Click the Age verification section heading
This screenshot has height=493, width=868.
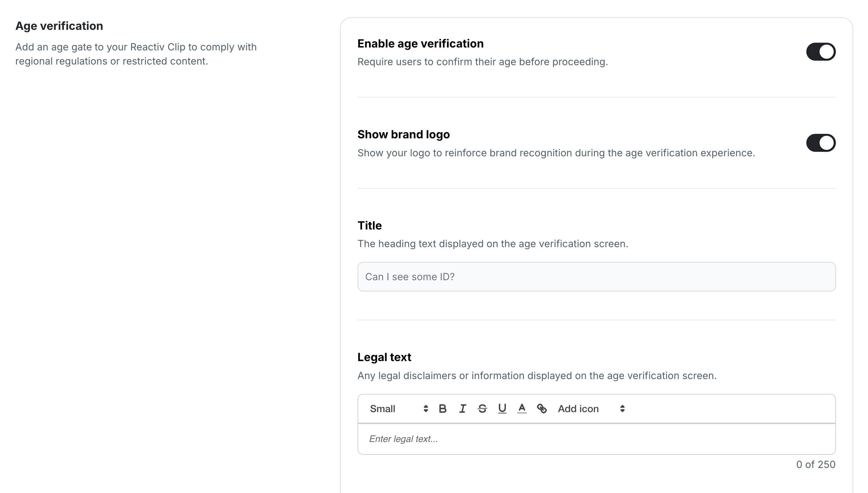[x=59, y=26]
